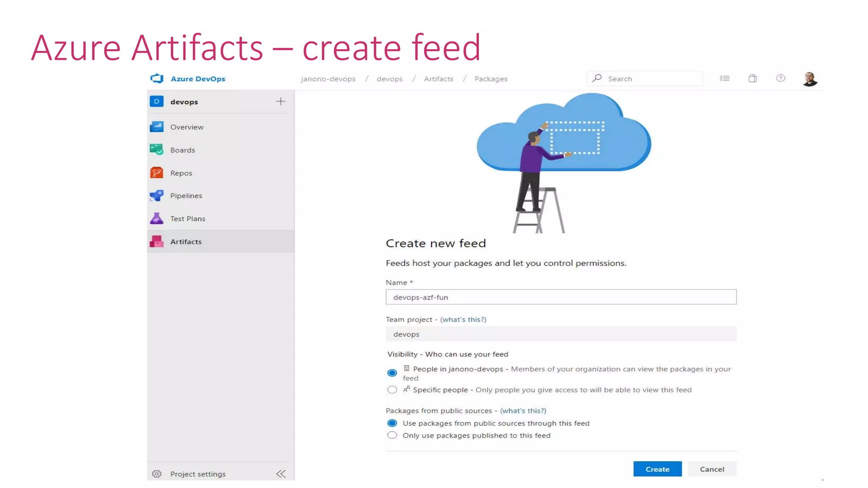Select Specific people visibility option

coord(392,390)
